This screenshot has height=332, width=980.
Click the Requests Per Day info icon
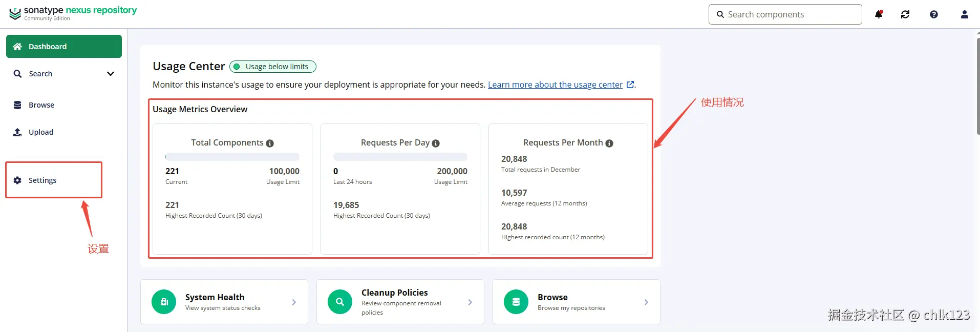pyautogui.click(x=436, y=143)
